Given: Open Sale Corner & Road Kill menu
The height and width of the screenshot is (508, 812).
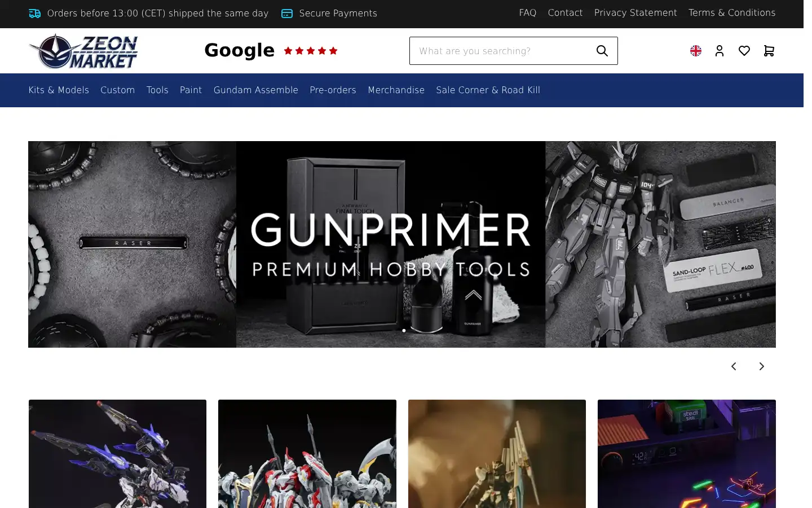Looking at the screenshot, I should point(488,90).
